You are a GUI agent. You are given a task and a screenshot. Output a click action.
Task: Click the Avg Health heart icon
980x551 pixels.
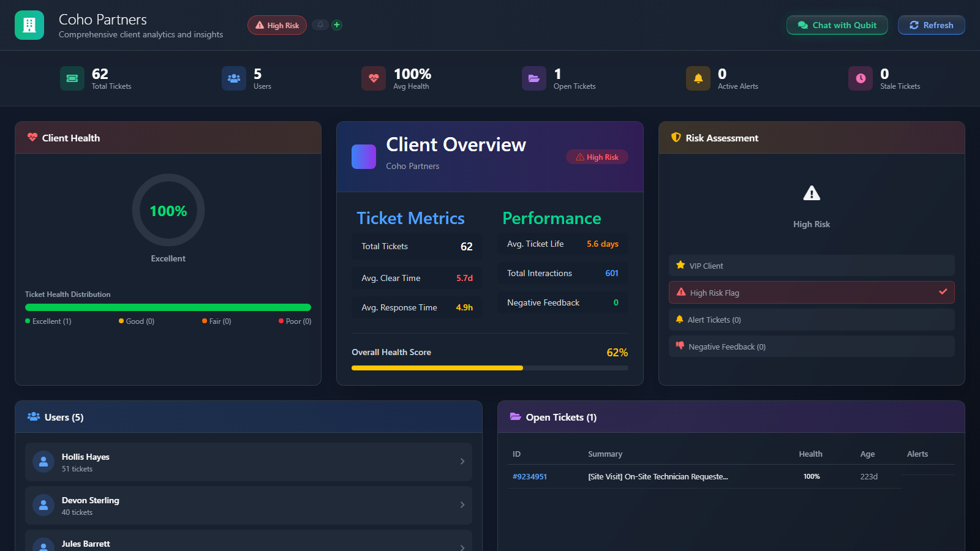click(x=374, y=78)
